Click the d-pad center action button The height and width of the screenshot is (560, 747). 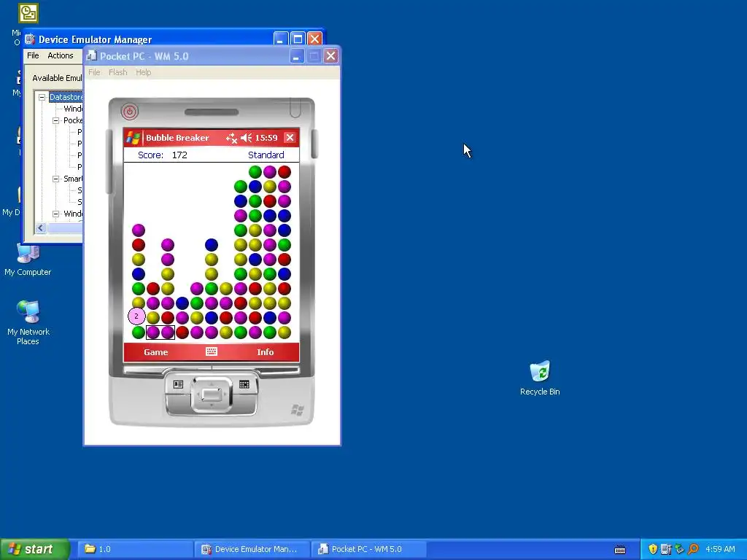[212, 394]
